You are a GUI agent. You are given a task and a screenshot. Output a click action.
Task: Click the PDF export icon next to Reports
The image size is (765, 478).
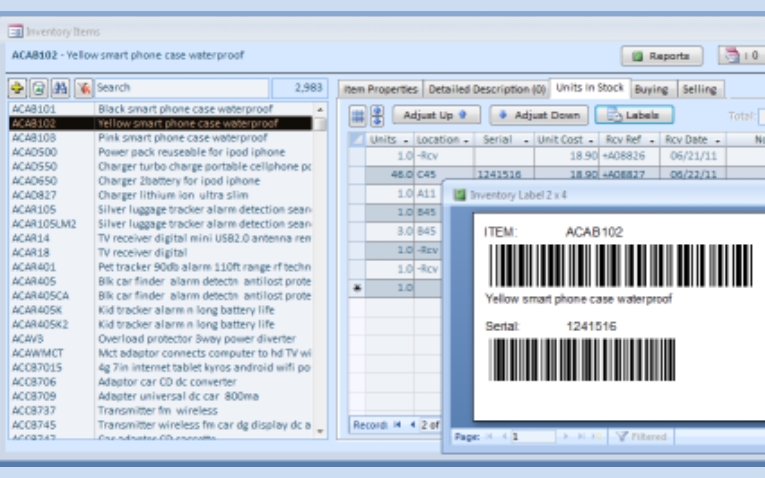[732, 56]
